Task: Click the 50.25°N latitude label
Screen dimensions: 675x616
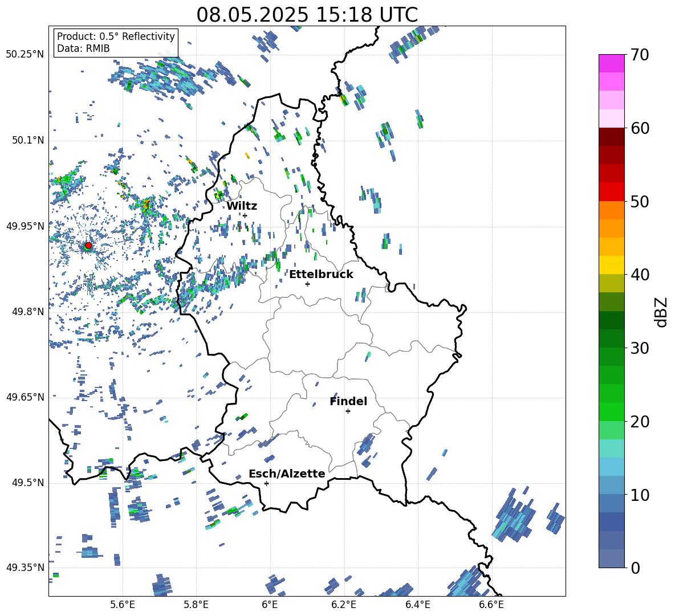Action: 25,55
